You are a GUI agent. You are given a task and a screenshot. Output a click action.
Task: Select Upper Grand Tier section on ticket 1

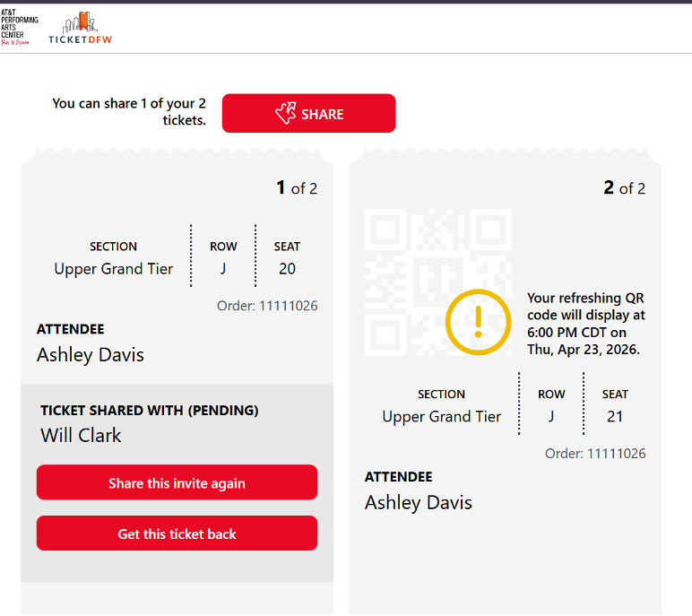coord(114,268)
